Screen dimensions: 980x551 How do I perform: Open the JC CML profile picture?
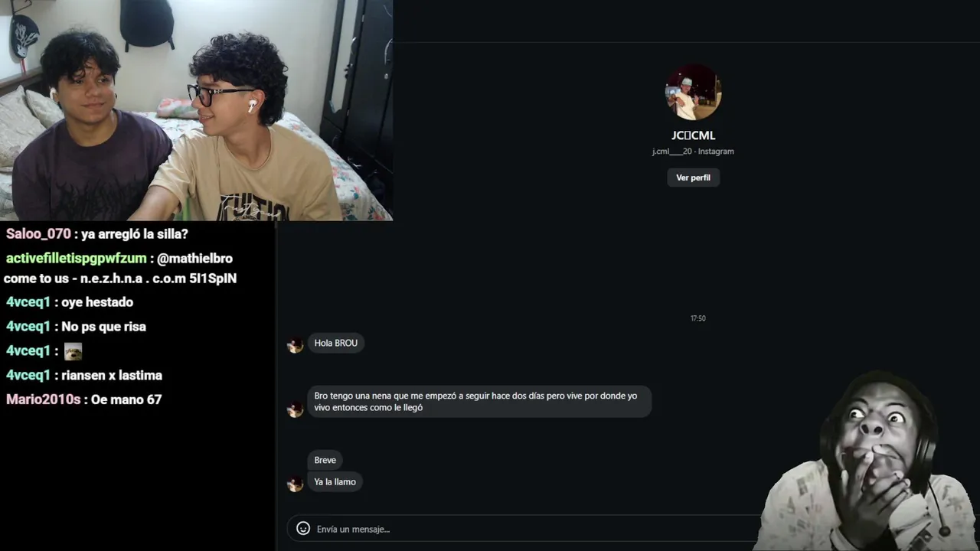693,93
